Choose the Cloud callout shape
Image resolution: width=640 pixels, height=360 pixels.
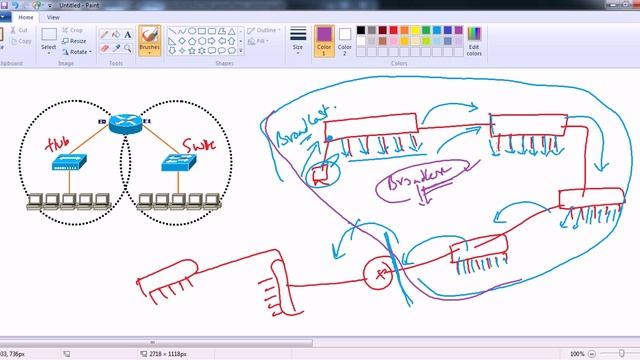[231, 51]
